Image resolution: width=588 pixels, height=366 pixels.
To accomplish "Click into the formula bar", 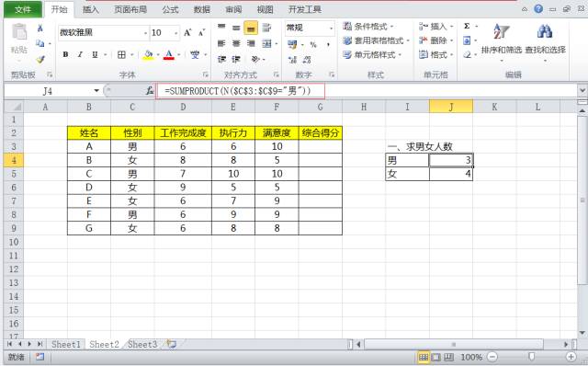I will [x=366, y=91].
